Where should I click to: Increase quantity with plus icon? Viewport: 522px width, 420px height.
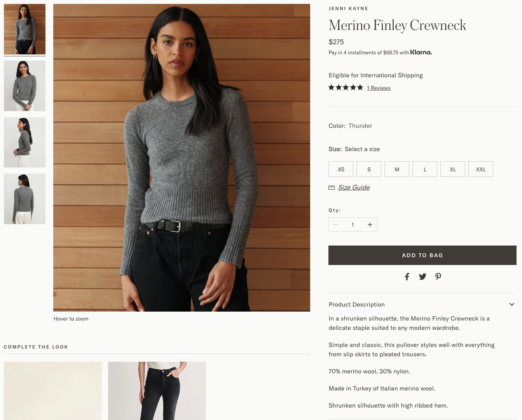(x=370, y=225)
